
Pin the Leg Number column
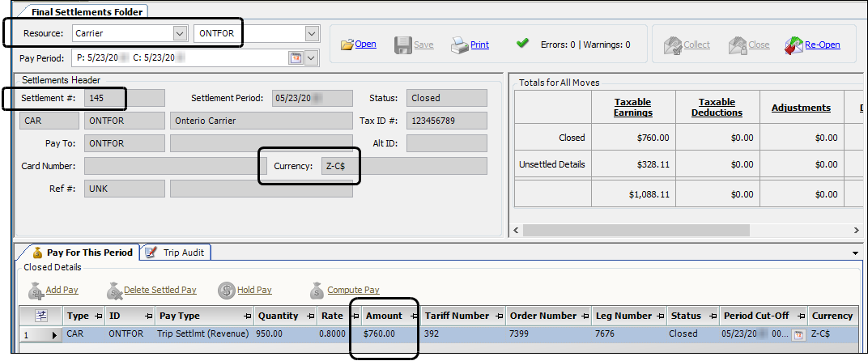661,316
